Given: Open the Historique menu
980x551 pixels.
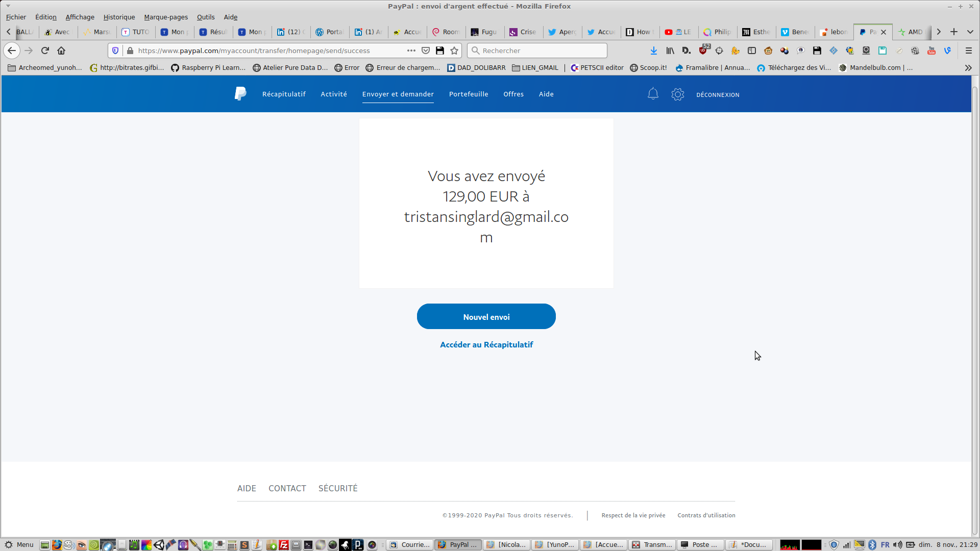Looking at the screenshot, I should point(119,17).
